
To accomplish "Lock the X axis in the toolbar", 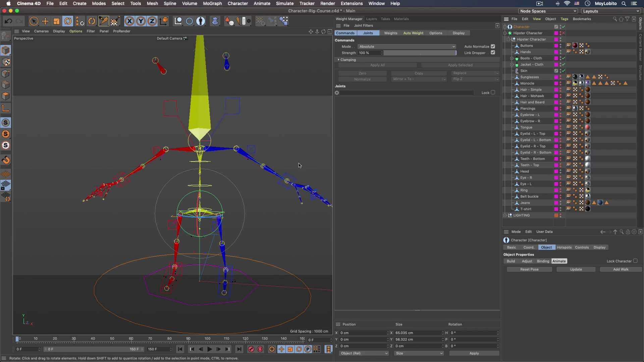I will 129,21.
